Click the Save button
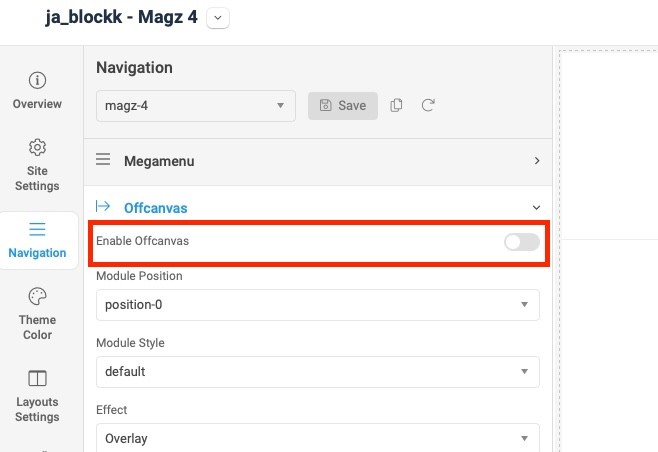Image resolution: width=658 pixels, height=452 pixels. point(343,105)
